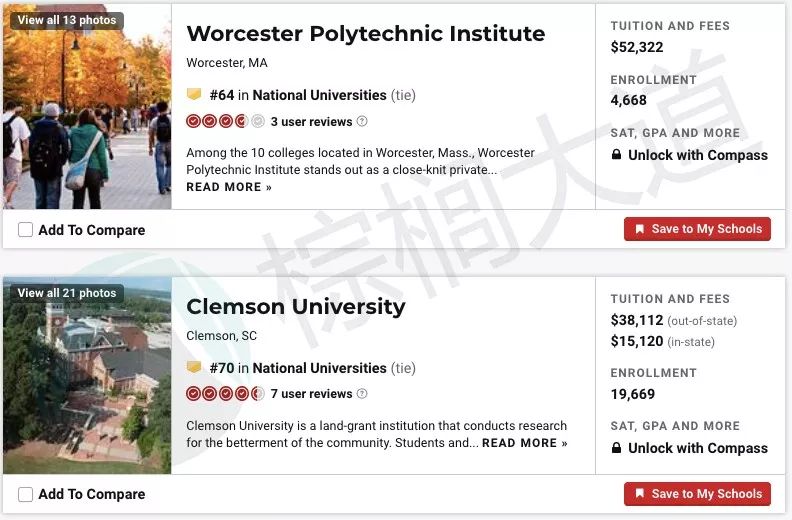The image size is (792, 520).
Task: Save Clemson University to My Schools
Action: pos(697,494)
